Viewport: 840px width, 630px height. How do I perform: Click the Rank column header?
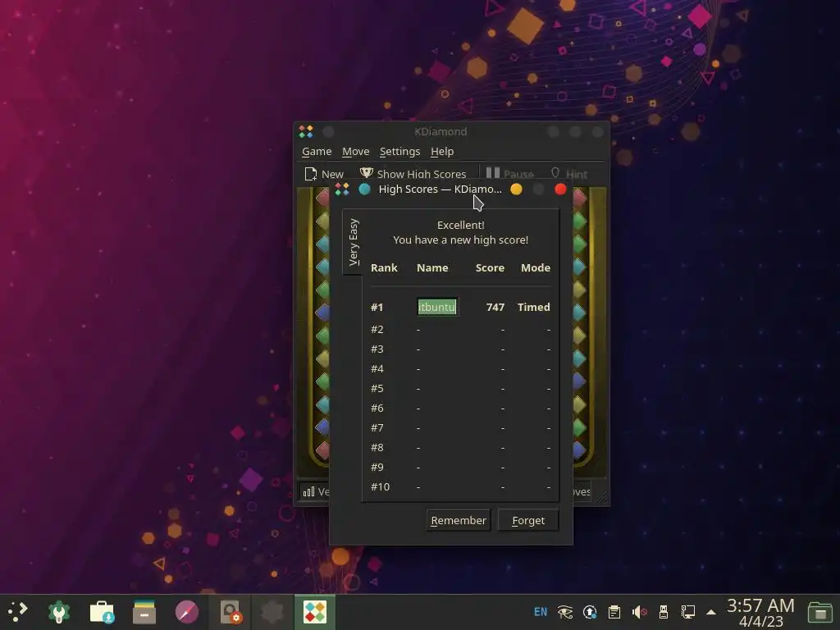(384, 268)
